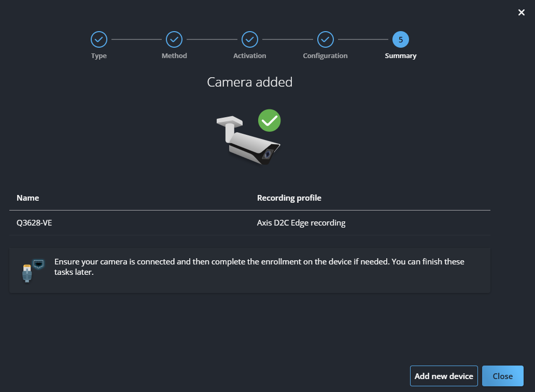This screenshot has height=392, width=535.
Task: Click the Type step checkmark circle
Action: pyautogui.click(x=98, y=39)
